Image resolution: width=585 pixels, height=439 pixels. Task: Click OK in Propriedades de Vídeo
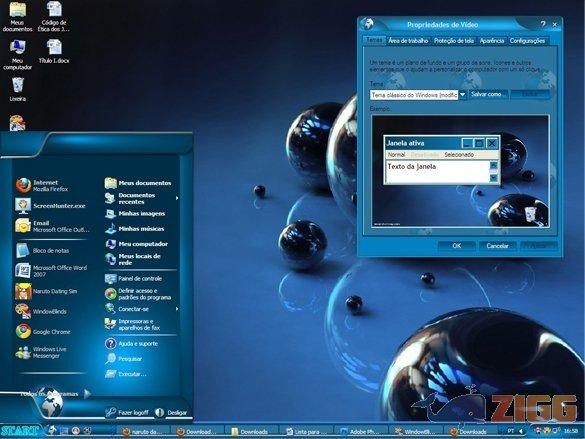[457, 246]
